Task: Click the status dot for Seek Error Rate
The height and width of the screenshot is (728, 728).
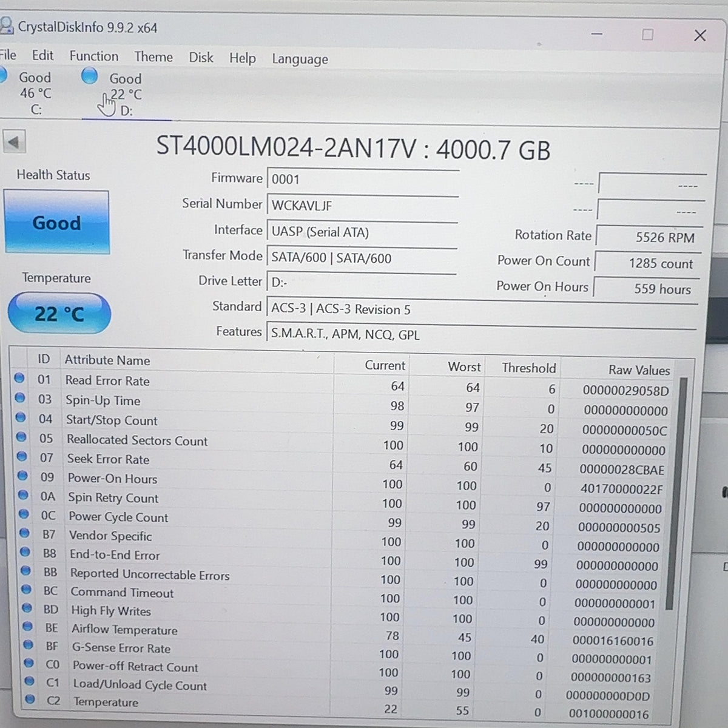Action: [22, 456]
